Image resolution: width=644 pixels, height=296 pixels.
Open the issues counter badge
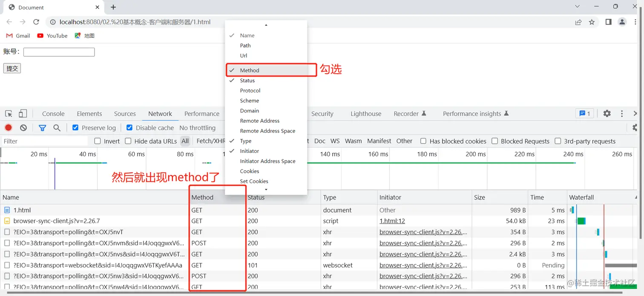pyautogui.click(x=584, y=113)
